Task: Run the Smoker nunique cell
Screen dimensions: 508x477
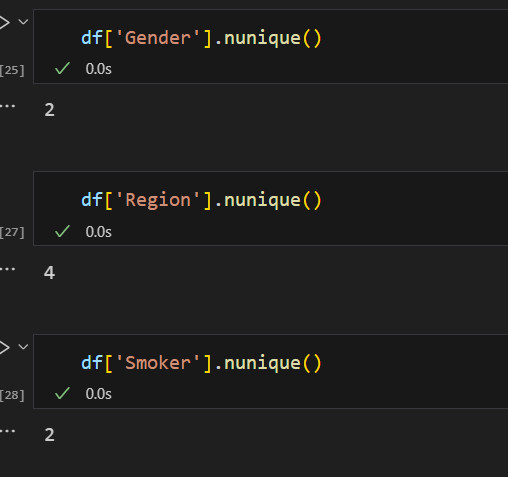Action: pos(4,347)
